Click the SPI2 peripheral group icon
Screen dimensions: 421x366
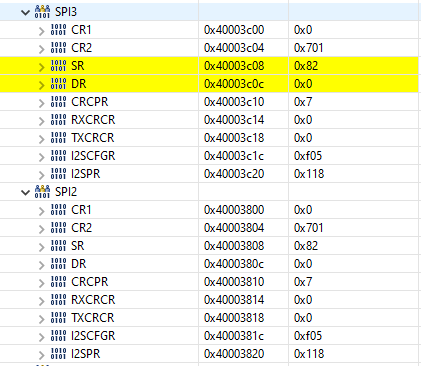pos(42,192)
